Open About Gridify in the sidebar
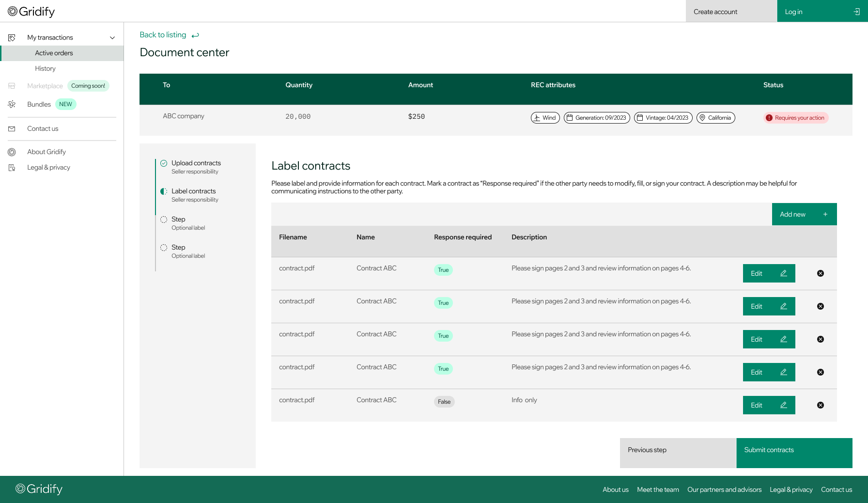This screenshot has height=503, width=868. (x=46, y=152)
